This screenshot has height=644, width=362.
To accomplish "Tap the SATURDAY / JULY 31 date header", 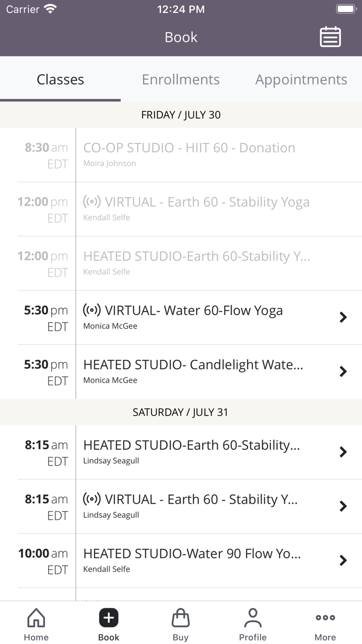I will click(x=180, y=412).
